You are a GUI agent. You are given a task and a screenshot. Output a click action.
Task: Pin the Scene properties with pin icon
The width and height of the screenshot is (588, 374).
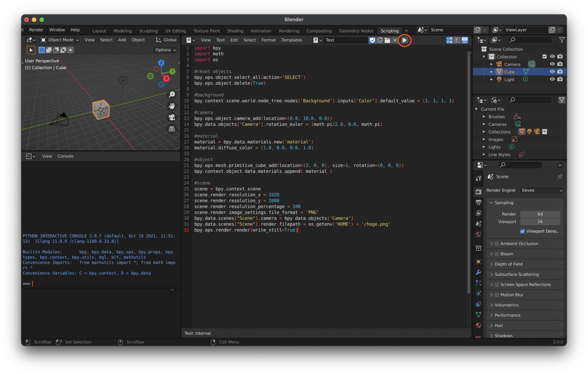560,177
